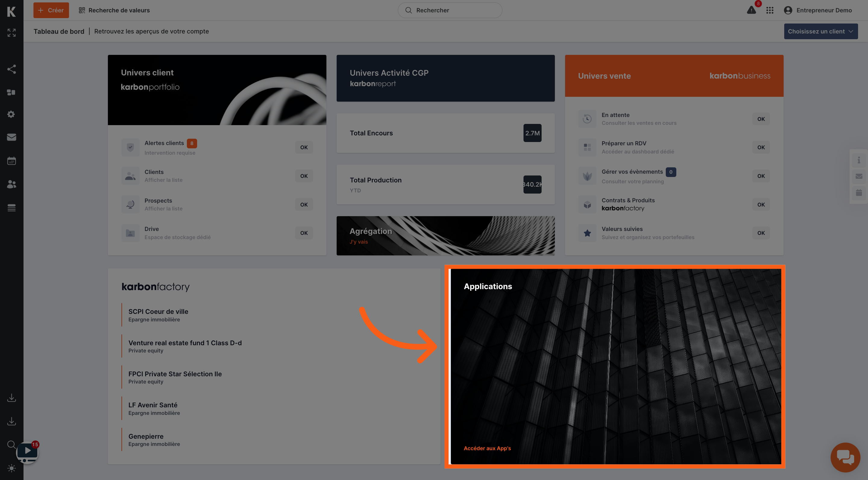Play the video tutorials widget
The image size is (868, 480).
[27, 452]
